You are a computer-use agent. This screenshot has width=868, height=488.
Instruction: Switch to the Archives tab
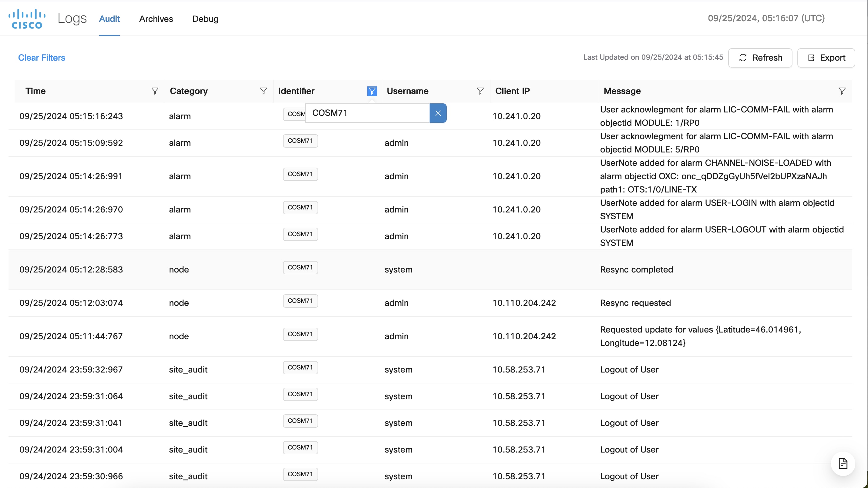point(156,19)
